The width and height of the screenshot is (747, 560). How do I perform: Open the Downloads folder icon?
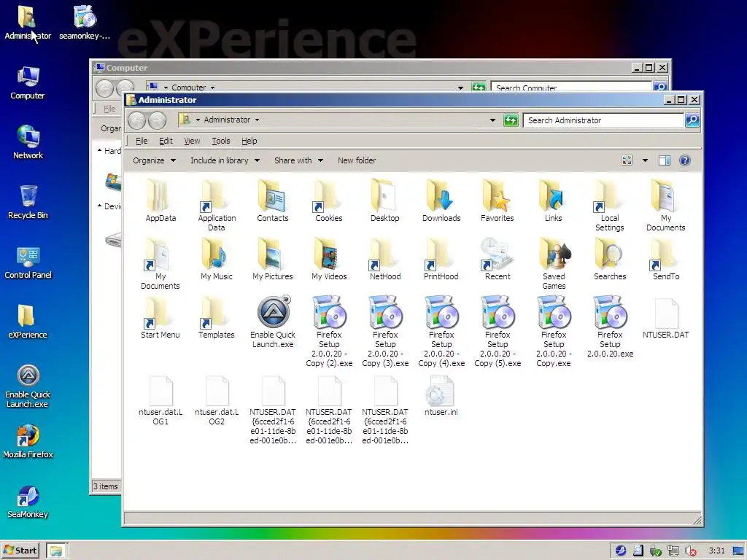click(441, 201)
